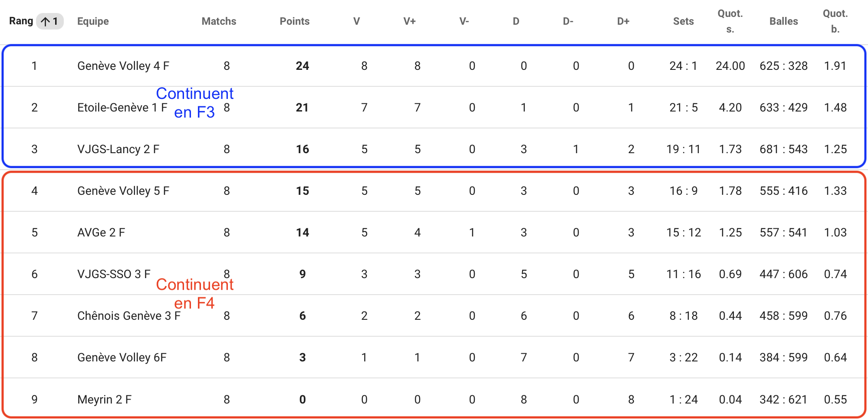Open the VJGS-Lancy 2 F team entry
The width and height of the screenshot is (868, 420).
point(118,149)
